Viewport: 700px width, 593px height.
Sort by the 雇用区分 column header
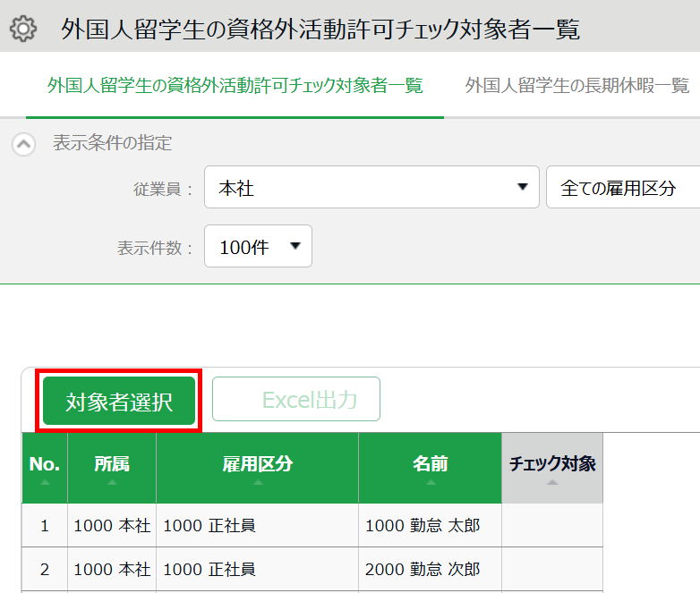pos(257,468)
